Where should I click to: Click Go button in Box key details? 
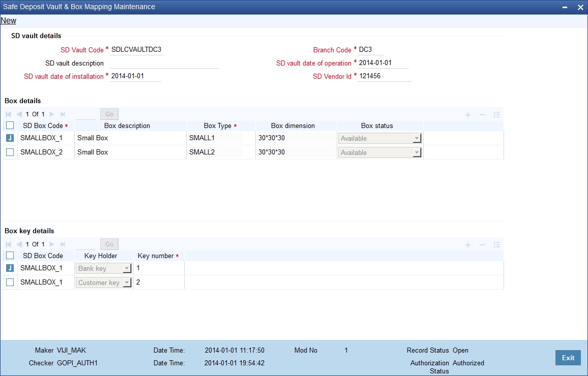pos(109,244)
